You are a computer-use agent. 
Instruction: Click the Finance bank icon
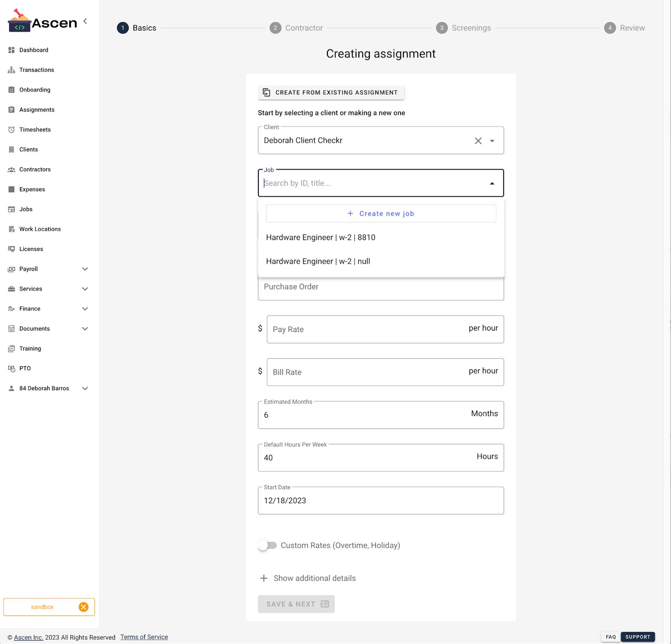point(11,309)
